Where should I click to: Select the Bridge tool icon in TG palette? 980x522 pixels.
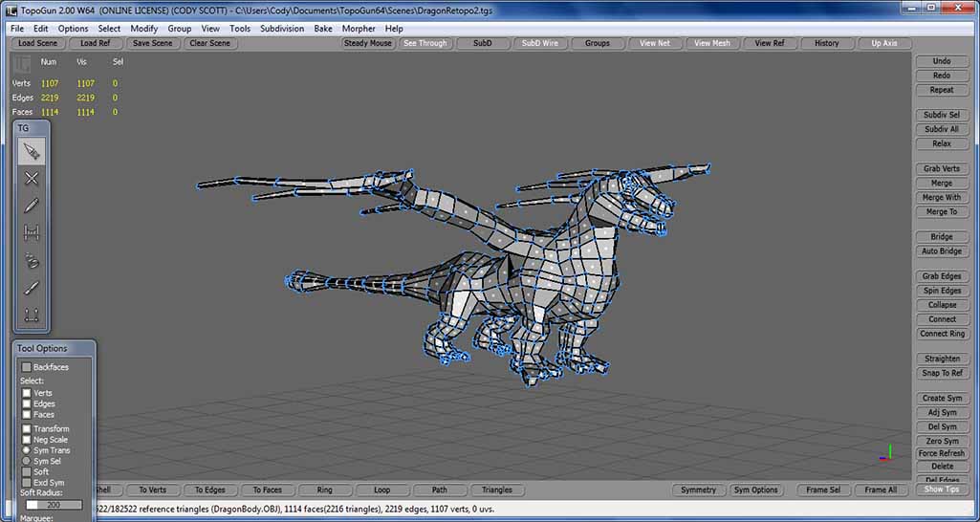[x=32, y=232]
